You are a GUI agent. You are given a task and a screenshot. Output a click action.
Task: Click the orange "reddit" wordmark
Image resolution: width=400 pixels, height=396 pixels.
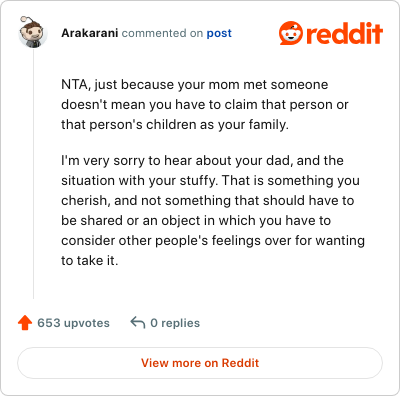point(344,33)
